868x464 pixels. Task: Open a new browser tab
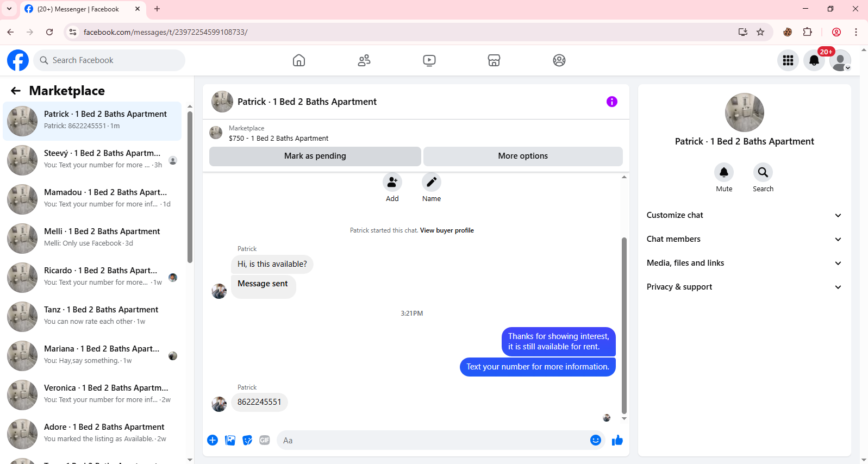pyautogui.click(x=157, y=9)
